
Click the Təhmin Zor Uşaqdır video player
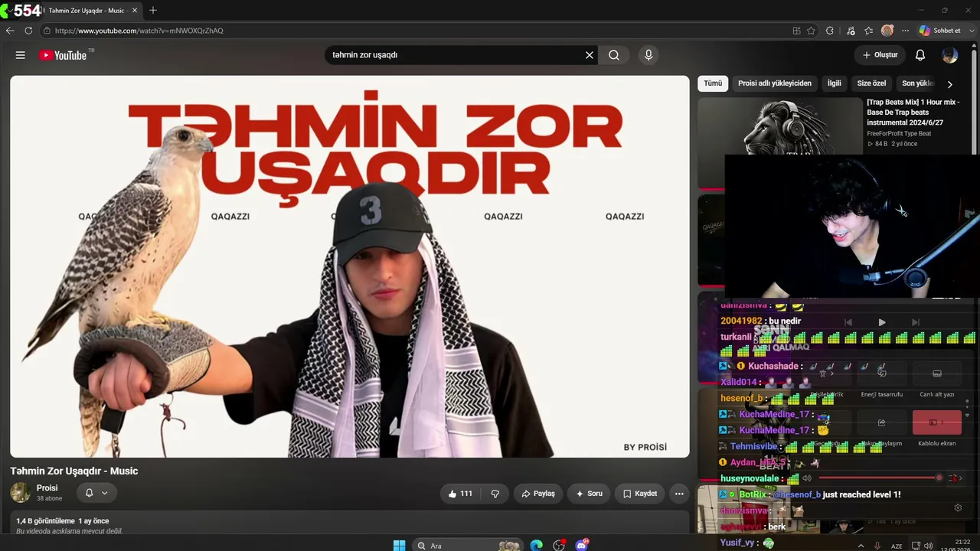350,266
